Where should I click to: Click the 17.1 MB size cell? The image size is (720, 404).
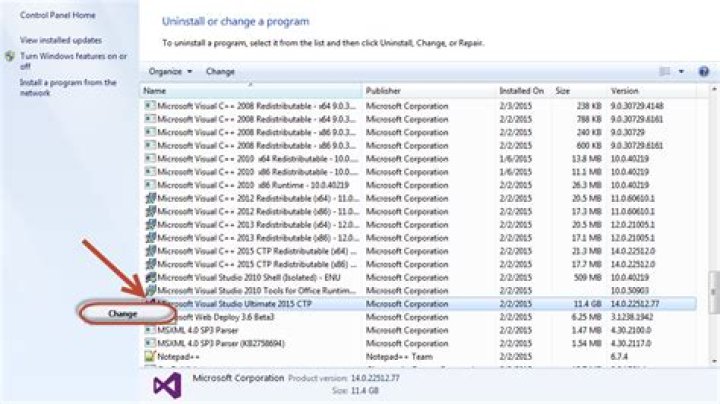tap(586, 238)
